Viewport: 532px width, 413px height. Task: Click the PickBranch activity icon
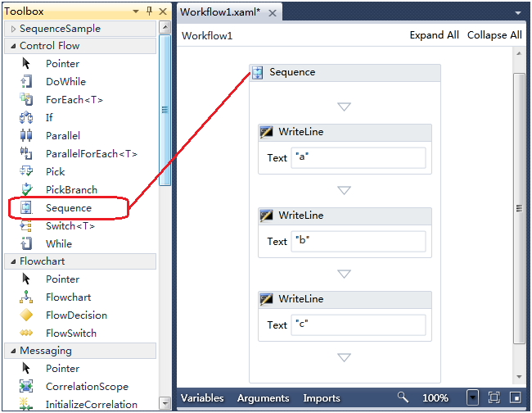click(26, 189)
